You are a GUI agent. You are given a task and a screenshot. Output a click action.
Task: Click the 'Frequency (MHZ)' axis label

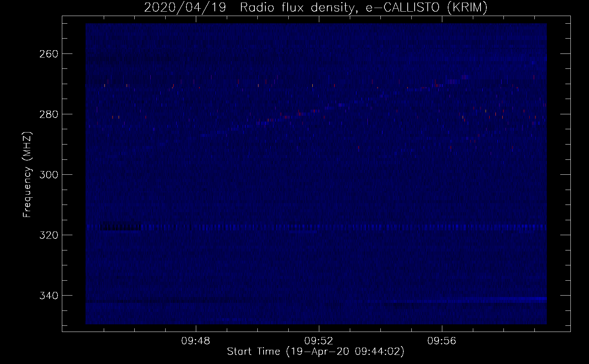click(x=27, y=174)
